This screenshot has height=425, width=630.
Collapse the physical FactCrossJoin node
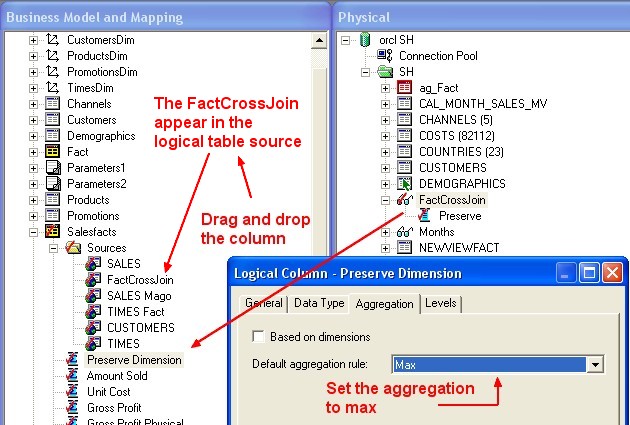(385, 200)
